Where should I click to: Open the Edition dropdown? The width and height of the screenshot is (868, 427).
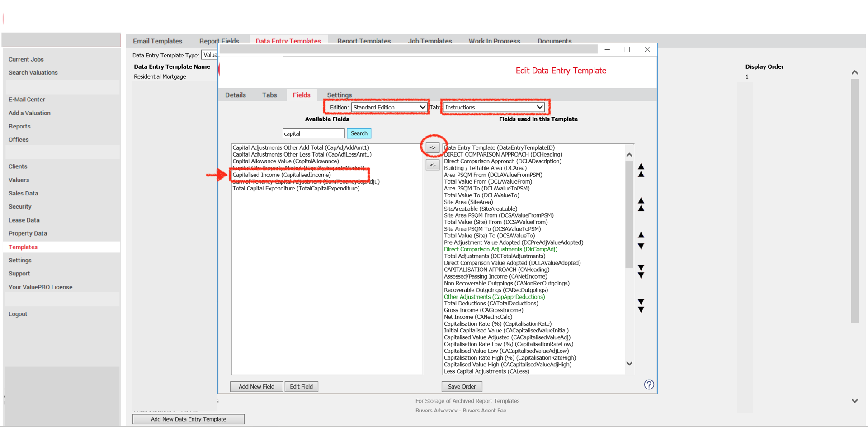tap(389, 107)
